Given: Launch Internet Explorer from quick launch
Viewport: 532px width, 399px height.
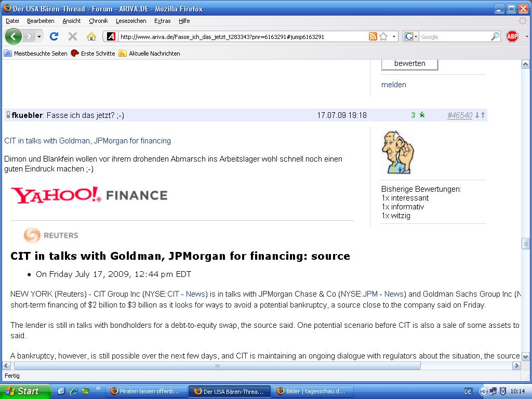Looking at the screenshot, I should pyautogui.click(x=74, y=391).
